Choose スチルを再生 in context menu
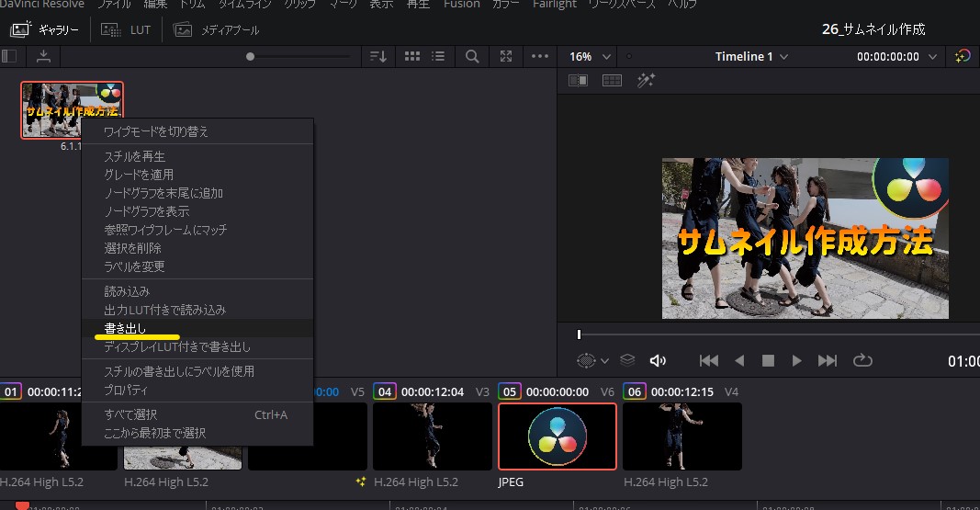980x510 pixels. 197,156
